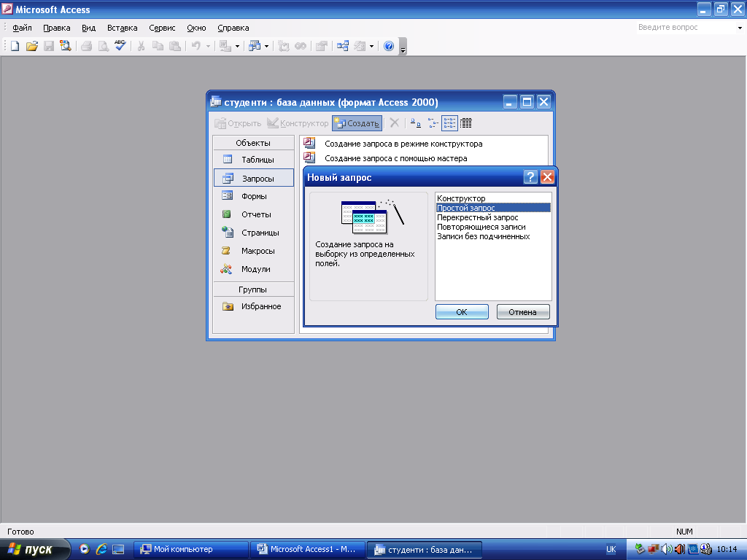This screenshot has width=747, height=560.
Task: Open a file with the folder icon
Action: click(32, 46)
